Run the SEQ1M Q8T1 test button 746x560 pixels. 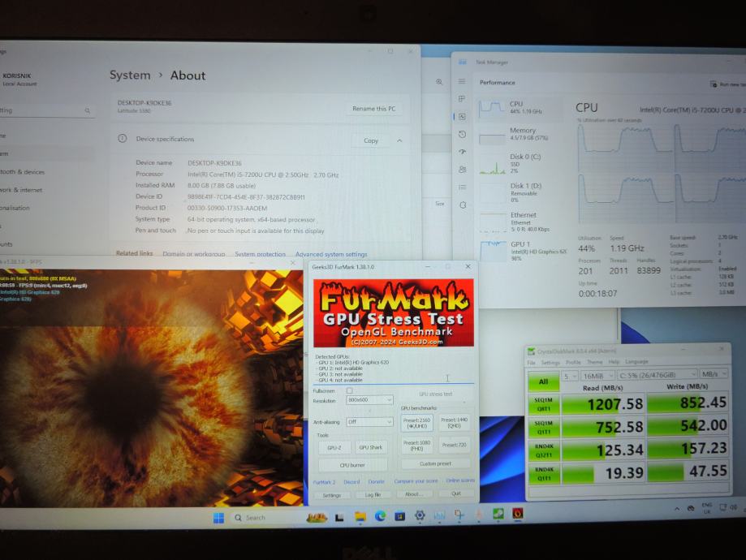click(543, 404)
